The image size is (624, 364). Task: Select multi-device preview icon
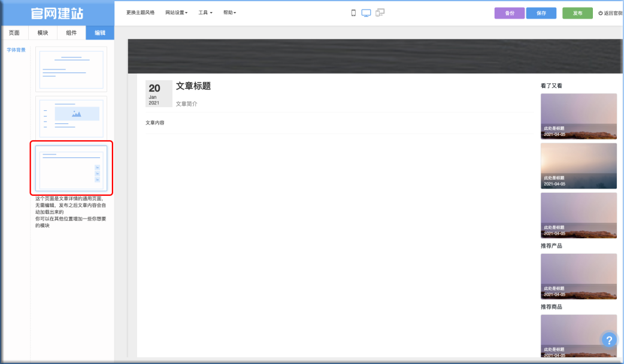click(x=380, y=13)
